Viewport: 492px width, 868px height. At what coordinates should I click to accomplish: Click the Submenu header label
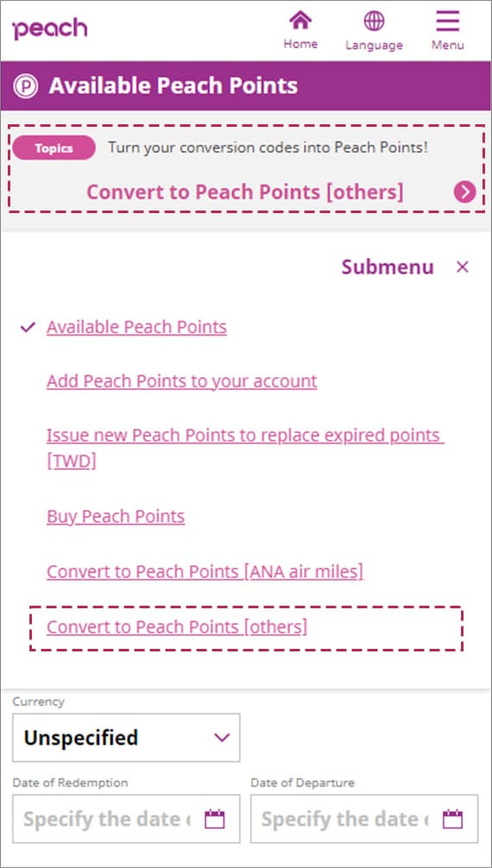[x=388, y=267]
